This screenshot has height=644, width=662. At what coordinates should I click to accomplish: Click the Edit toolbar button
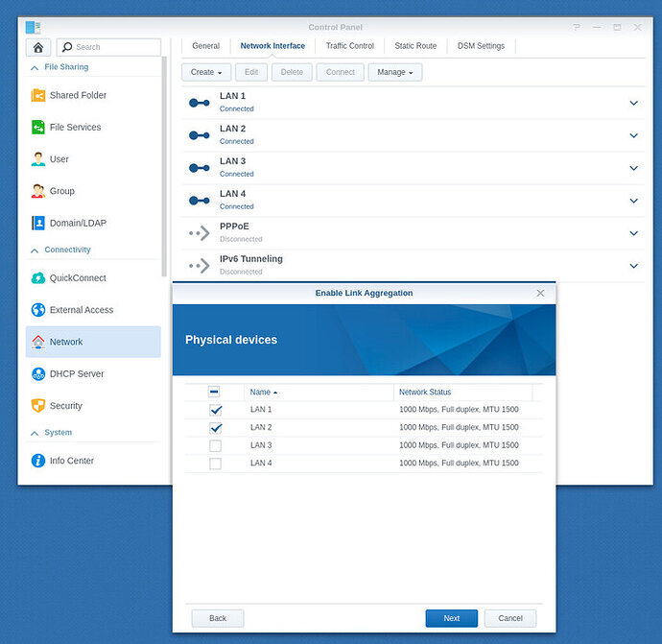[251, 72]
